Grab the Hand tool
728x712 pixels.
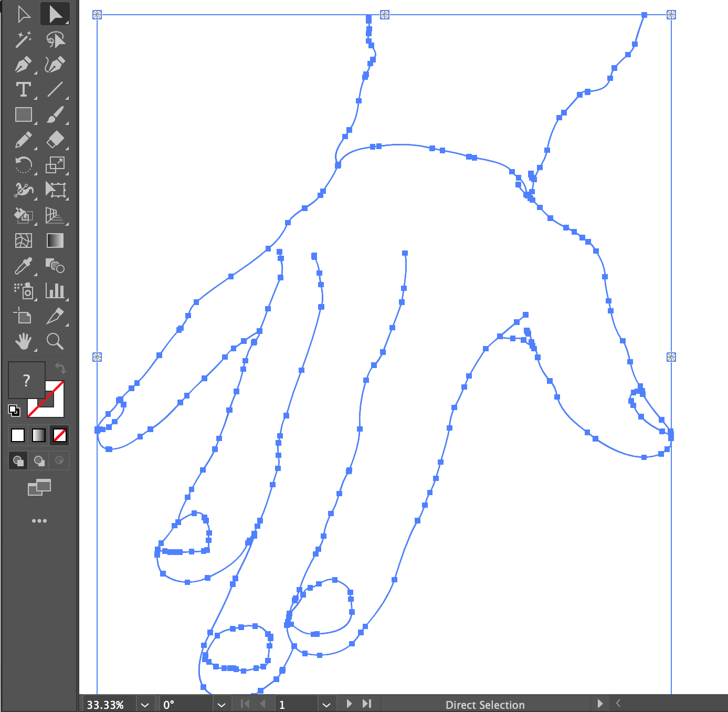click(24, 342)
